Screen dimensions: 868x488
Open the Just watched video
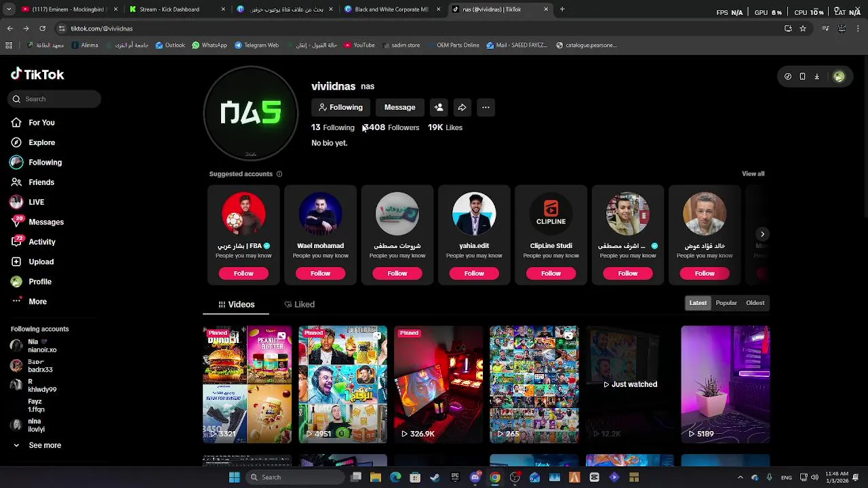pyautogui.click(x=630, y=384)
